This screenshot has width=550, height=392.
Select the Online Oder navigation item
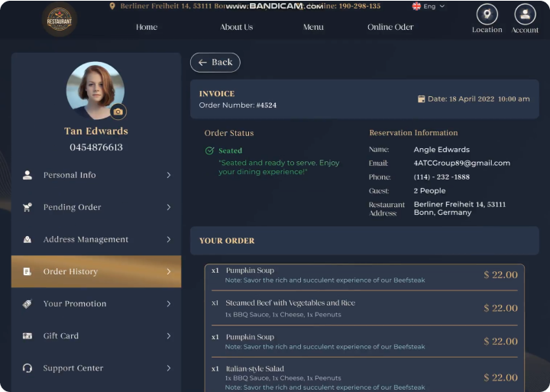[390, 27]
